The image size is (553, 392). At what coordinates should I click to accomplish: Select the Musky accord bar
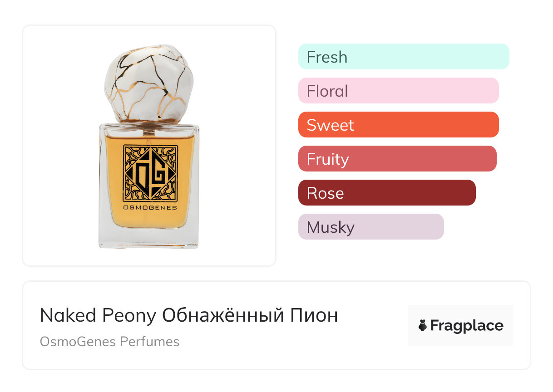[370, 227]
